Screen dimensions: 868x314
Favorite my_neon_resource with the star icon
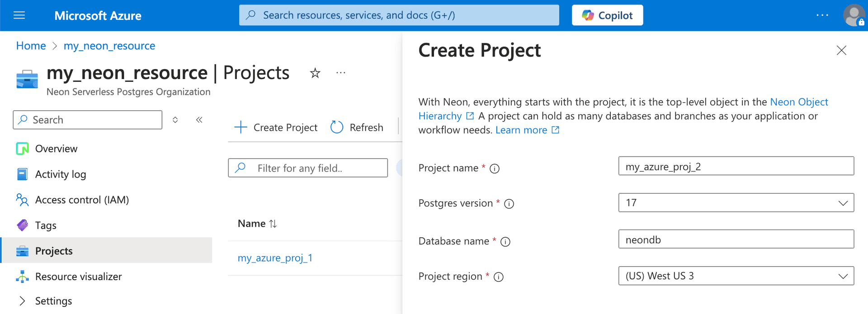point(315,73)
